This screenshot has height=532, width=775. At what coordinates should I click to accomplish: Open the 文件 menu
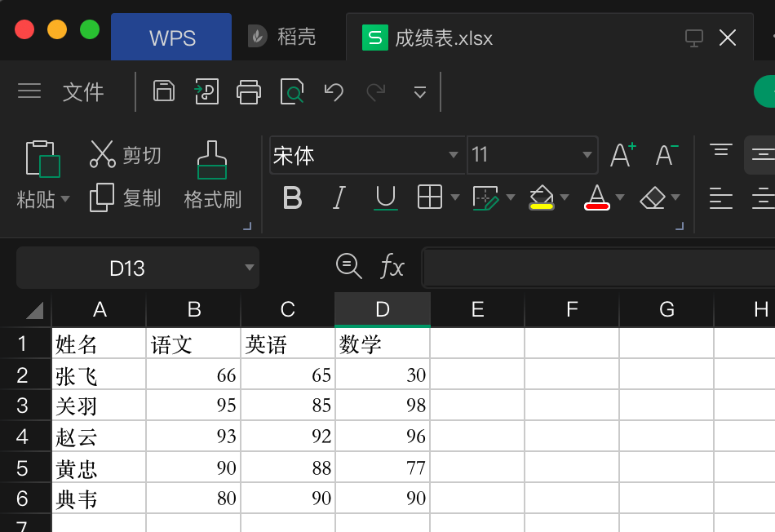pos(82,91)
